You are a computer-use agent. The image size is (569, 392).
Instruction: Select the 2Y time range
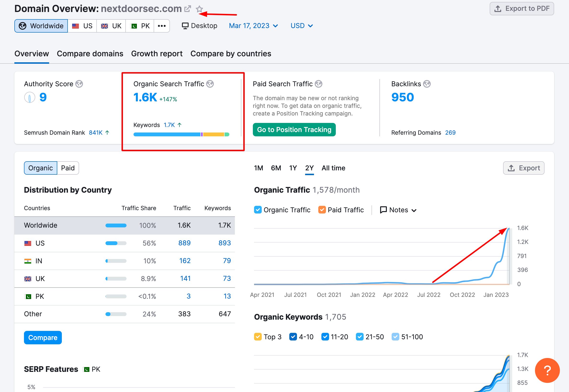click(309, 168)
